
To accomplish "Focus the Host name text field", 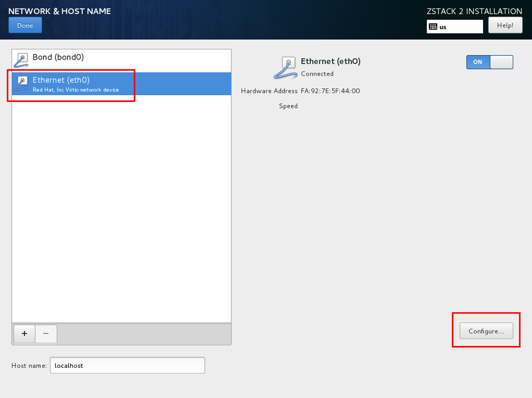I will (127, 366).
